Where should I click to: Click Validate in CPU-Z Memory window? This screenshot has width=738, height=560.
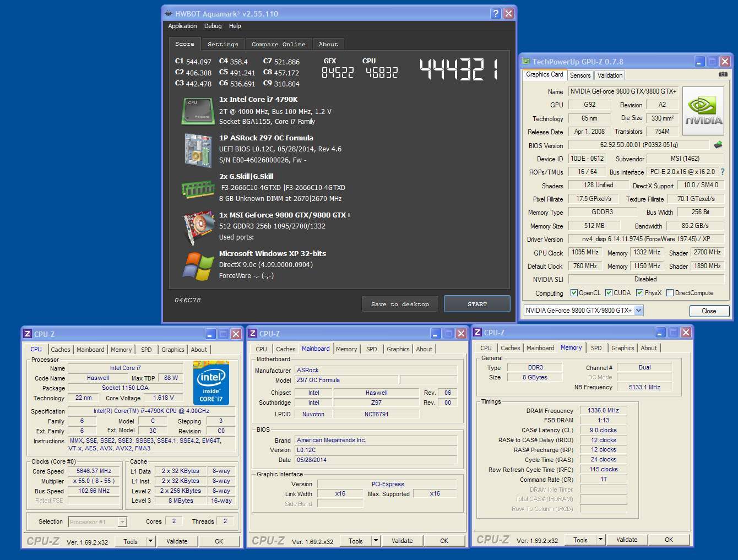coord(627,540)
